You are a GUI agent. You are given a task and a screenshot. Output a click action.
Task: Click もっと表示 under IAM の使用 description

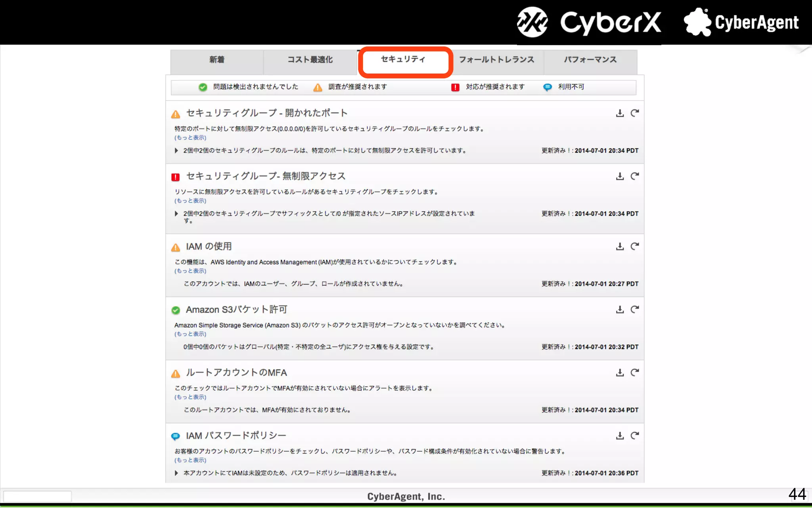pyautogui.click(x=190, y=271)
